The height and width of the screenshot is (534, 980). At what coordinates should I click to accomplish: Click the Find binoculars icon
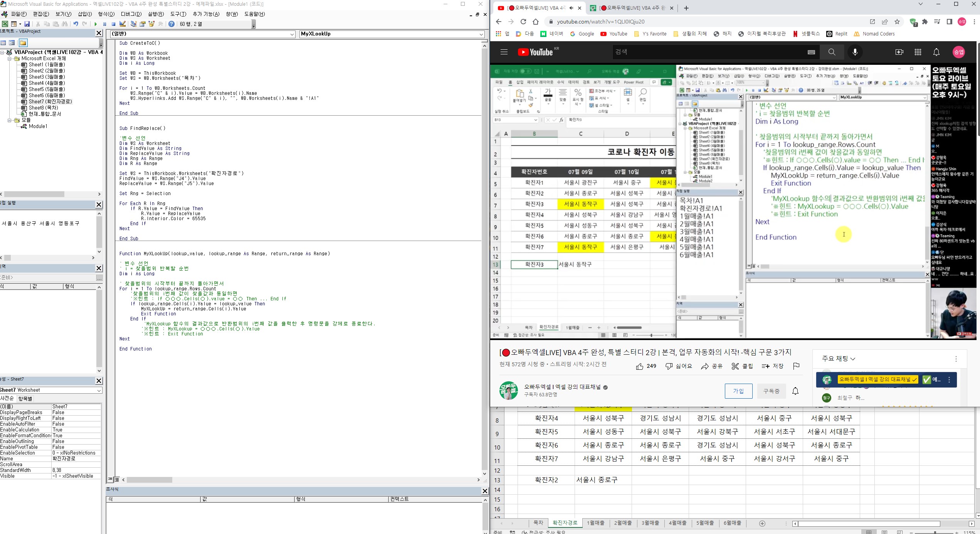point(65,24)
